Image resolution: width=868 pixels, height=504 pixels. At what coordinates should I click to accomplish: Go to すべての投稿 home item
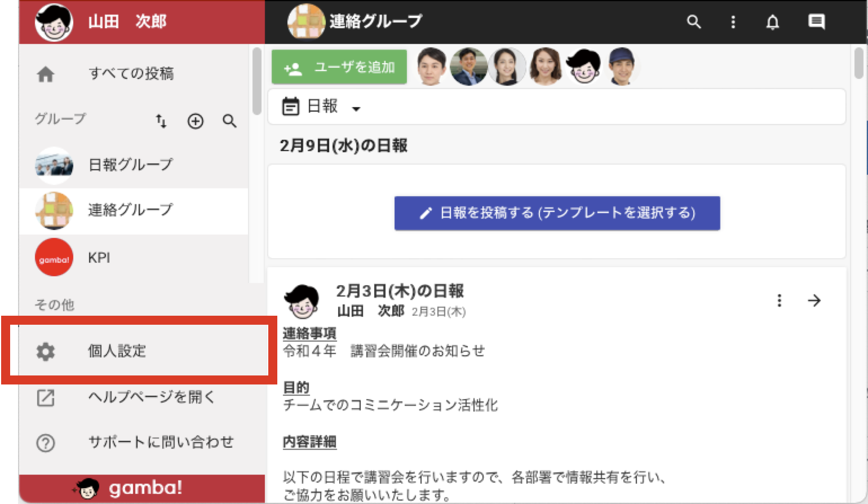point(134,73)
